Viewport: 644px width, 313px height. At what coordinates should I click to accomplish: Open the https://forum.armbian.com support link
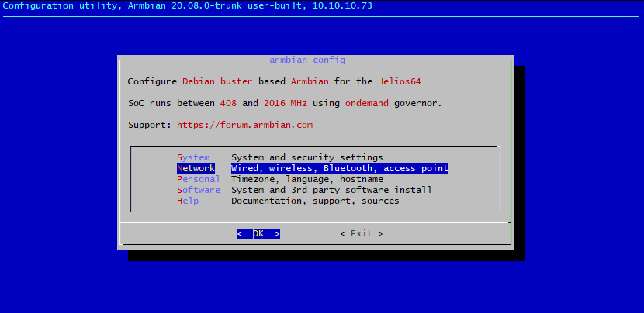coord(244,125)
